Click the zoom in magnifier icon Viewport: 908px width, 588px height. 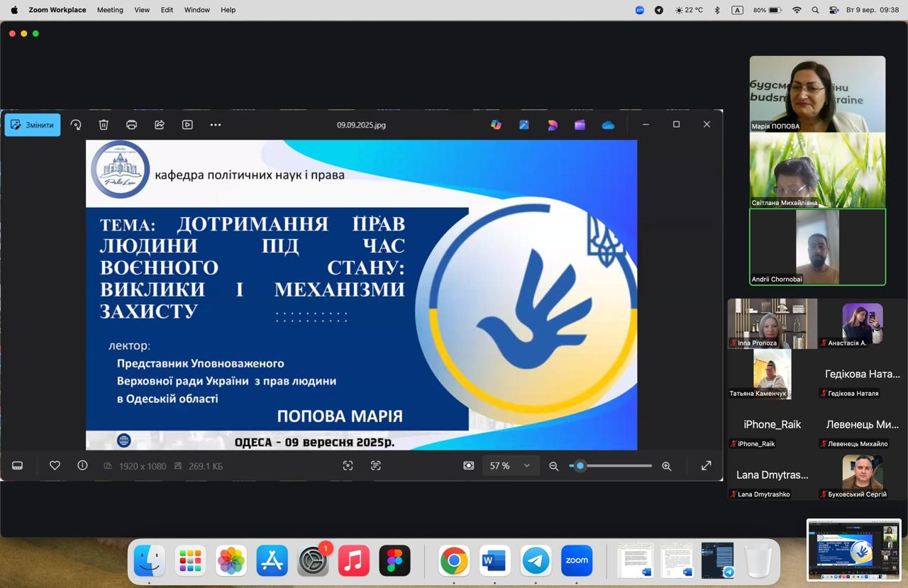click(x=666, y=466)
